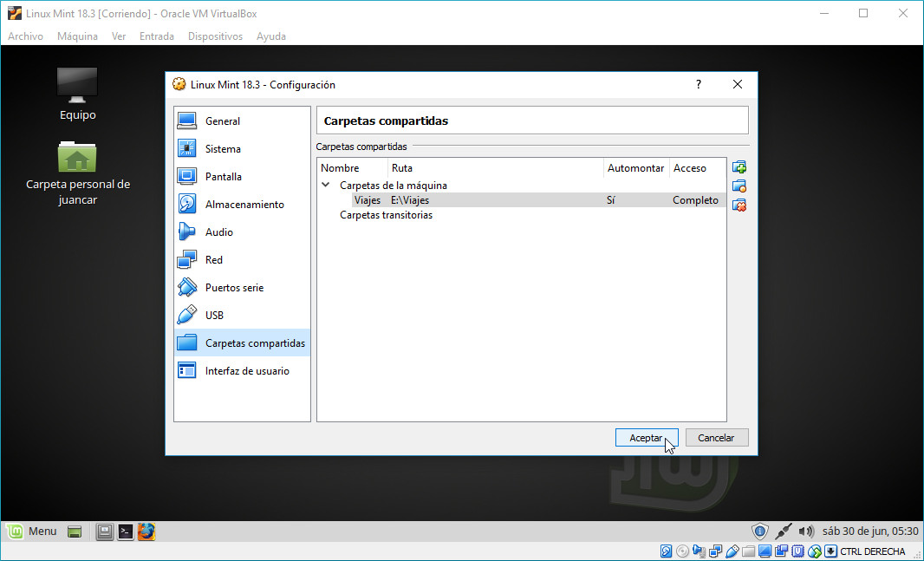Open the Almacenamiento settings section
924x561 pixels.
[x=244, y=205]
